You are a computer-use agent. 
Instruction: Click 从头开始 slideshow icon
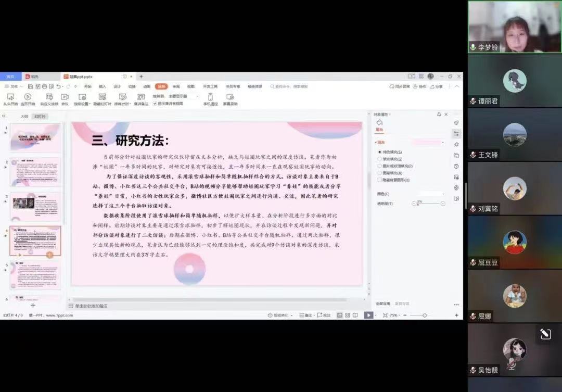9,97
